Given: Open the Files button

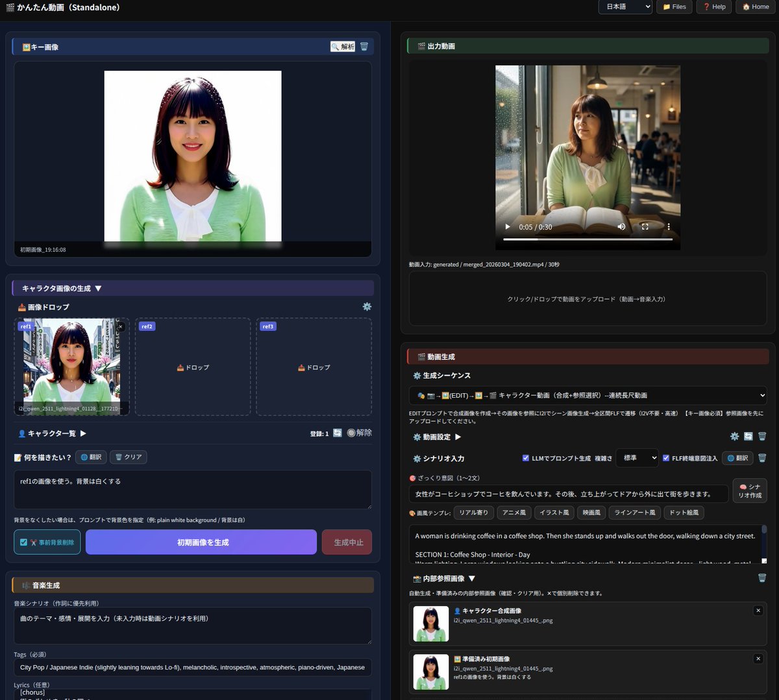Looking at the screenshot, I should pyautogui.click(x=674, y=7).
